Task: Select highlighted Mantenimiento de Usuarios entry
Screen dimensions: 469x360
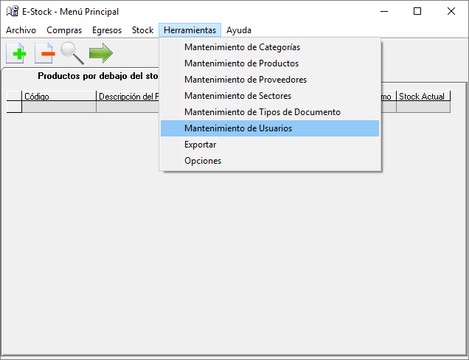Action: [270, 128]
